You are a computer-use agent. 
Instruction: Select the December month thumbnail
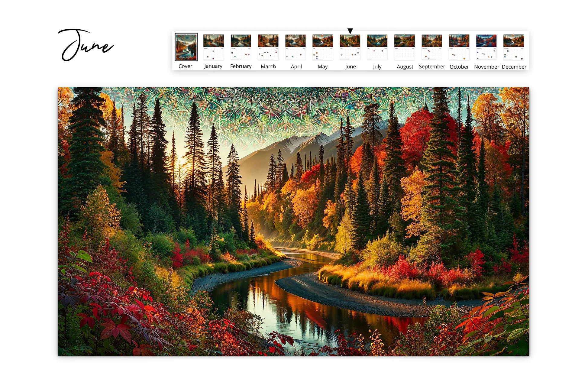click(x=514, y=47)
